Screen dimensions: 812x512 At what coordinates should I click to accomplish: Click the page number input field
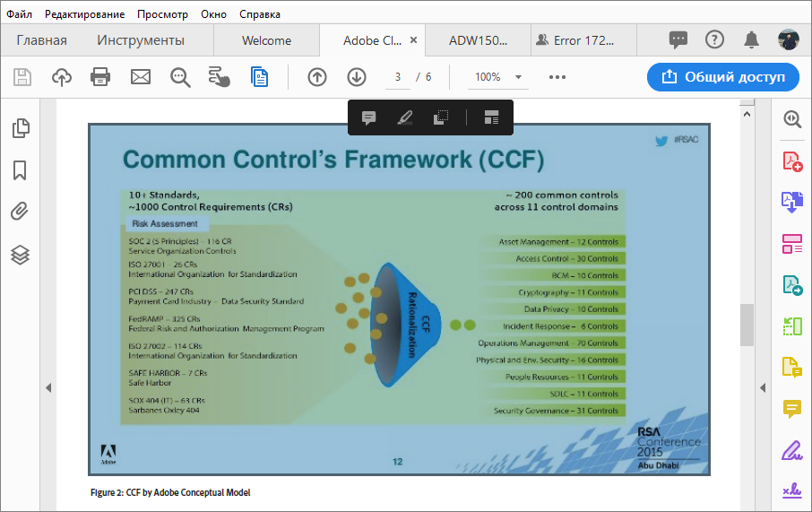click(x=398, y=77)
